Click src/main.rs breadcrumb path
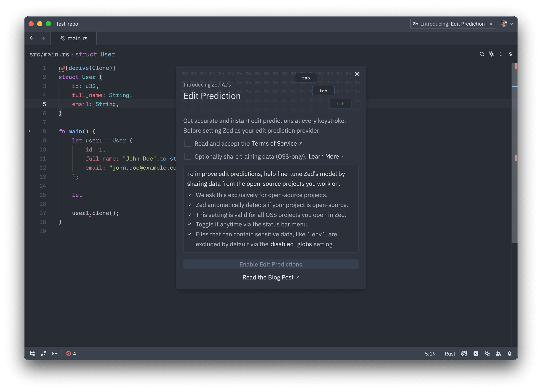 (x=49, y=54)
